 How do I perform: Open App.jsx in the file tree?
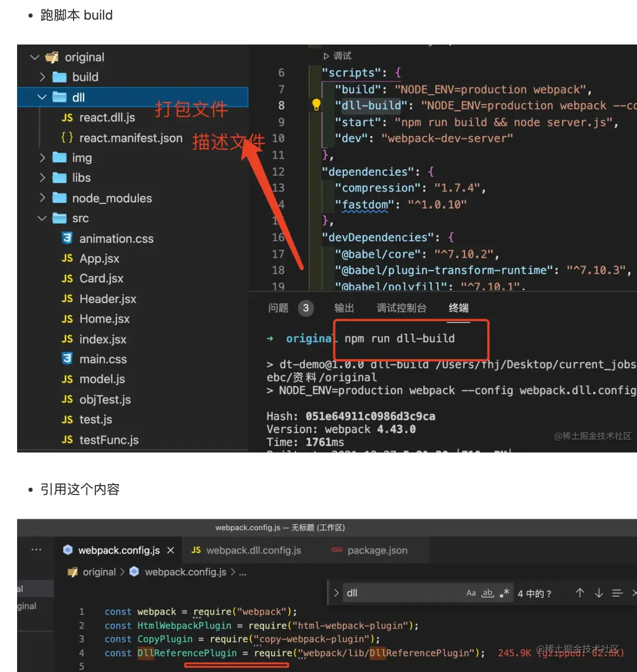pos(99,258)
